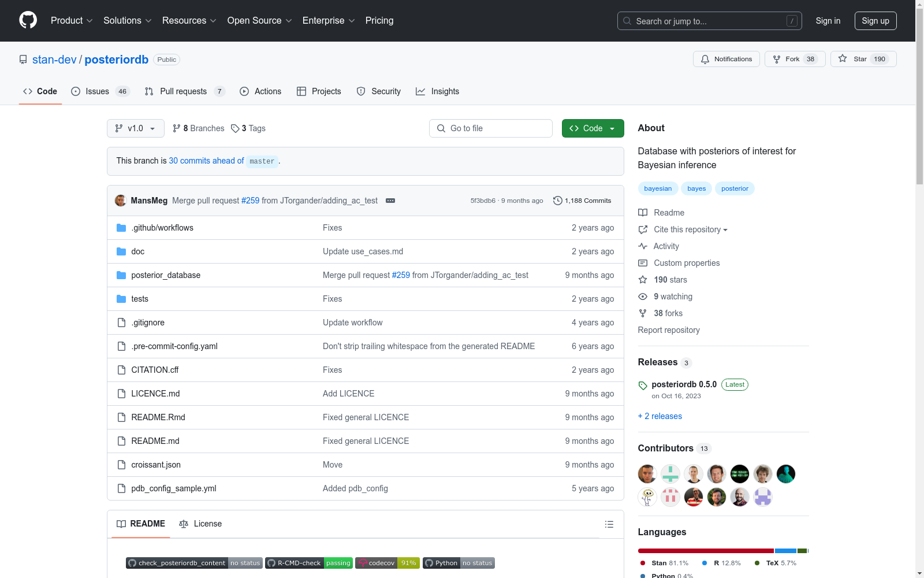
Task: Expand commit message ellipsis button
Action: pyautogui.click(x=390, y=201)
